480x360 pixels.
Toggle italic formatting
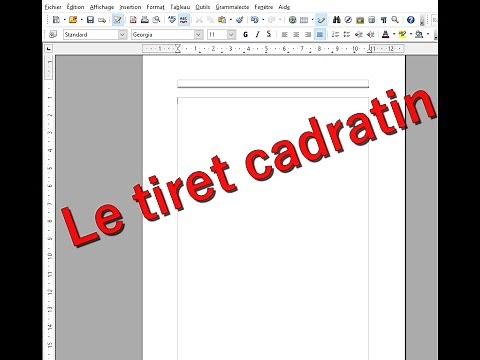257,34
